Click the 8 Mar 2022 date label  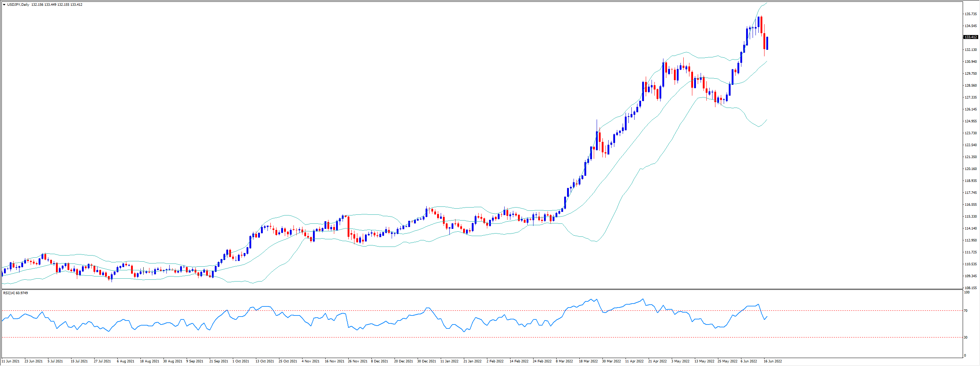click(564, 361)
